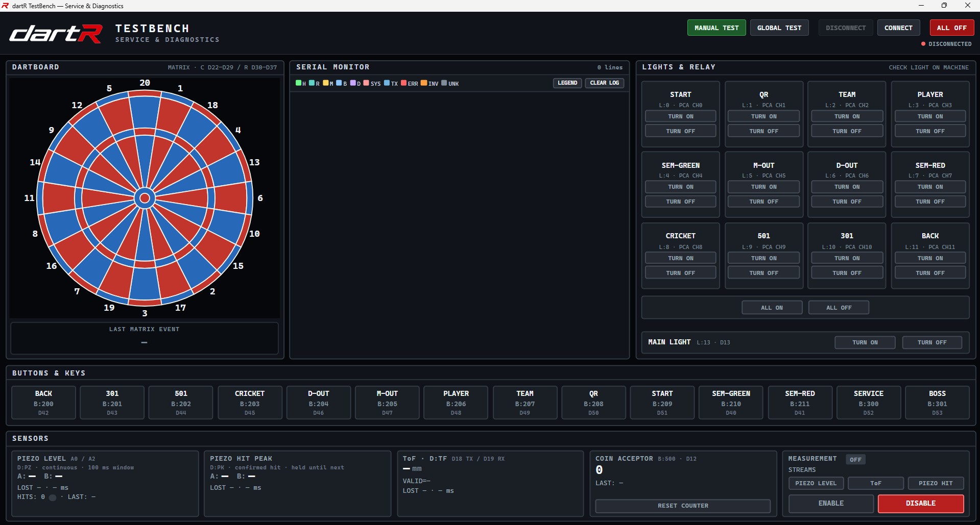The image size is (980, 525).
Task: Click the dartboard bullseye
Action: coord(145,197)
